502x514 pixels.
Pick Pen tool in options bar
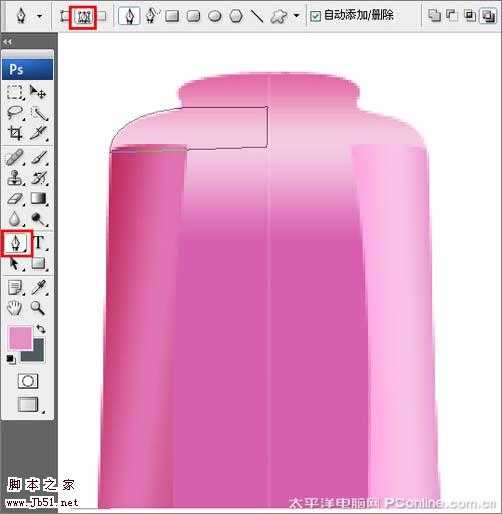click(129, 16)
